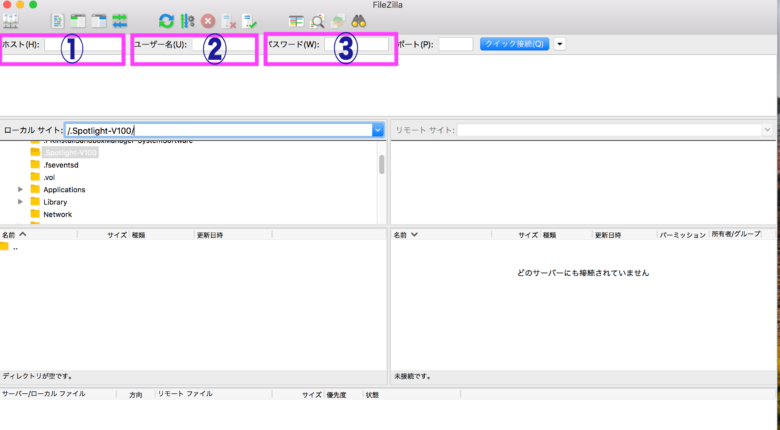Click the ポート(P) input field
The image size is (780, 430).
pos(456,44)
